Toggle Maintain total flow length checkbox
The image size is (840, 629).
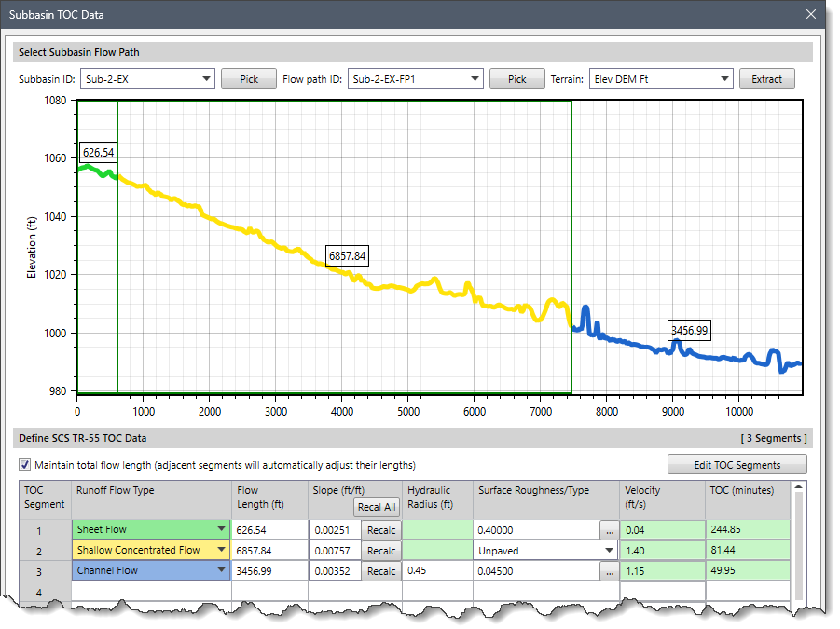click(25, 465)
